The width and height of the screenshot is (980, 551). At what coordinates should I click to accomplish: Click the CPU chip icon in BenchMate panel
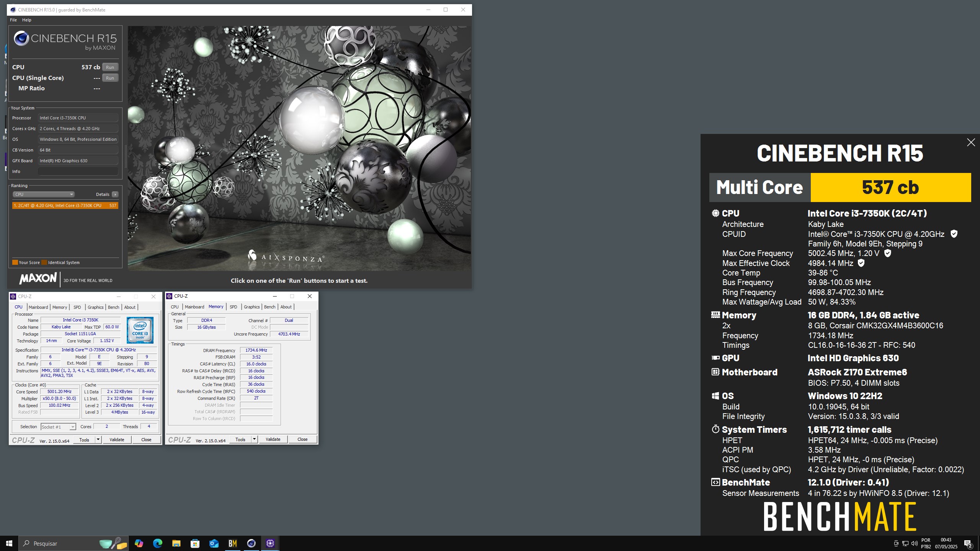715,213
